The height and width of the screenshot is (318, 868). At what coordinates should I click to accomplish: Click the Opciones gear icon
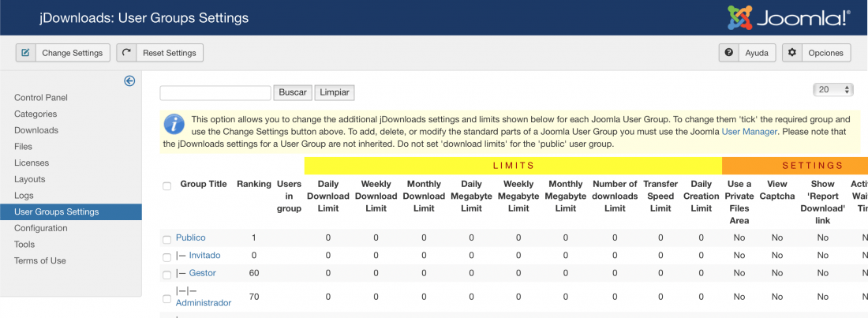point(792,53)
